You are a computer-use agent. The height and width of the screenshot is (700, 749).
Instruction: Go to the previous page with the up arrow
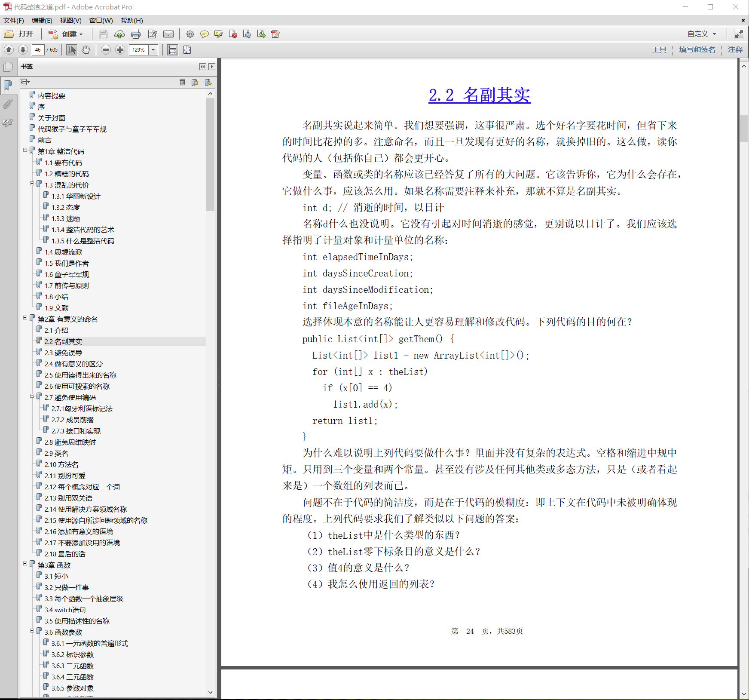pyautogui.click(x=9, y=50)
